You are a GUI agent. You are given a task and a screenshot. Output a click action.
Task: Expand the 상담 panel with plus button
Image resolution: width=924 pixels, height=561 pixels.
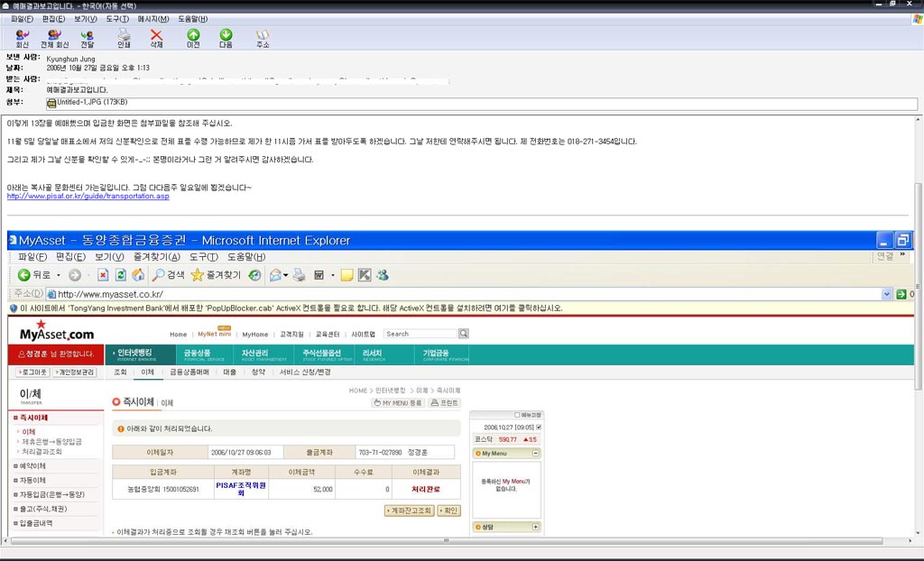tap(536, 527)
